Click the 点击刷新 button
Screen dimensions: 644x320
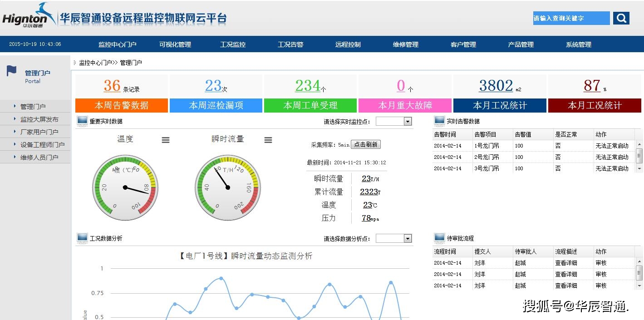pyautogui.click(x=366, y=144)
